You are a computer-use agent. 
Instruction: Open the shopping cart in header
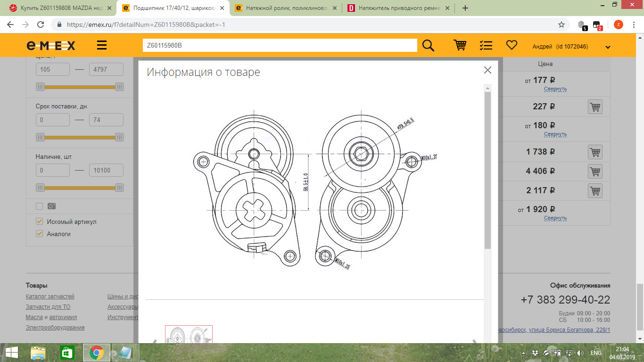tap(460, 45)
